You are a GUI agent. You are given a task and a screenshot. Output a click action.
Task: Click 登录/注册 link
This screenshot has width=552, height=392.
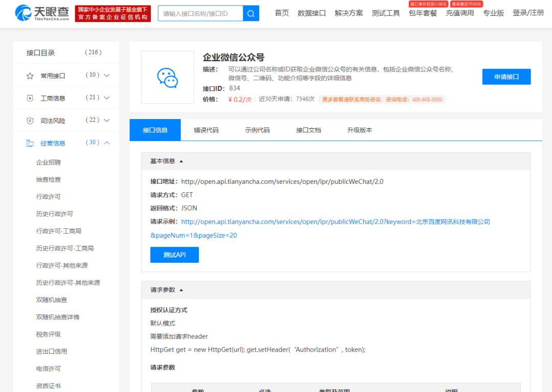[x=528, y=13]
